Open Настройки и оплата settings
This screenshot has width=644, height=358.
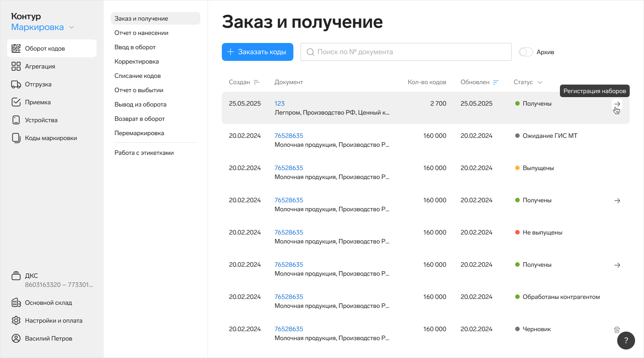53,320
